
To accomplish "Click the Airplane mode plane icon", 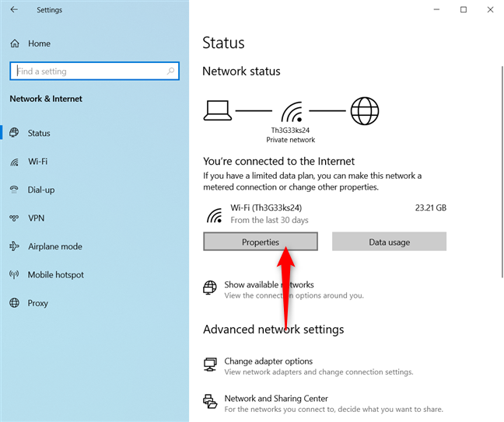I will 14,246.
